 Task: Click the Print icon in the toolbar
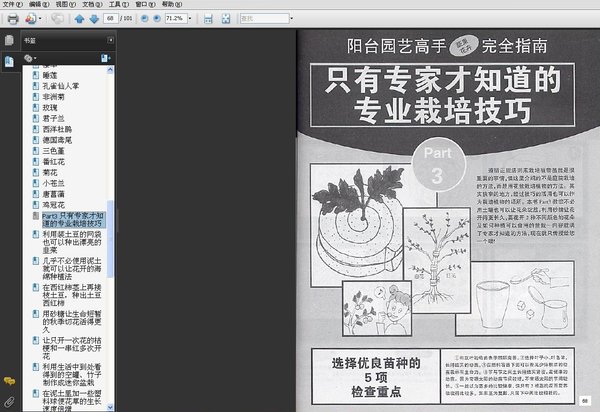[x=13, y=19]
